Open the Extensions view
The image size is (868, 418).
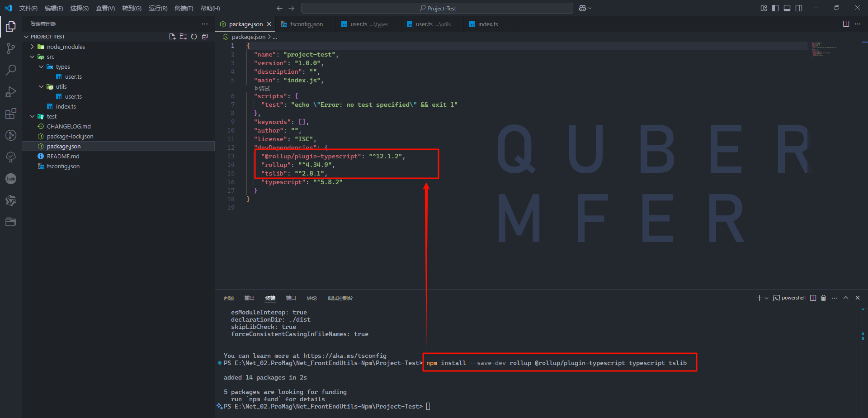[x=11, y=114]
